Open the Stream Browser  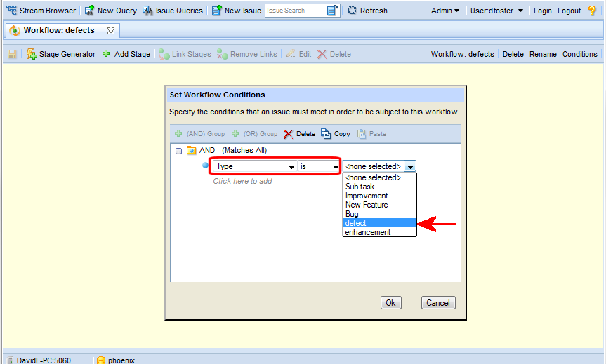coord(41,11)
